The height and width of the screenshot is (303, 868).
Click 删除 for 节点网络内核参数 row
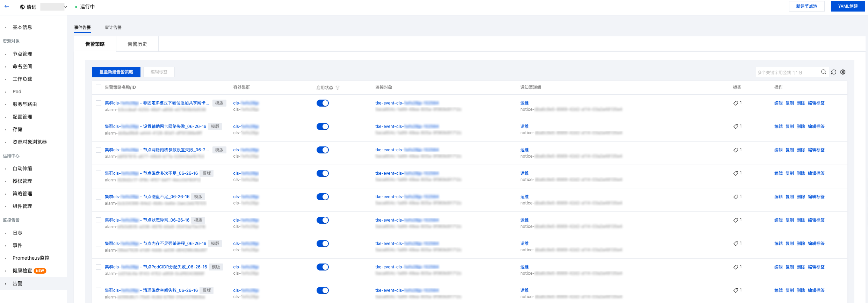click(801, 150)
